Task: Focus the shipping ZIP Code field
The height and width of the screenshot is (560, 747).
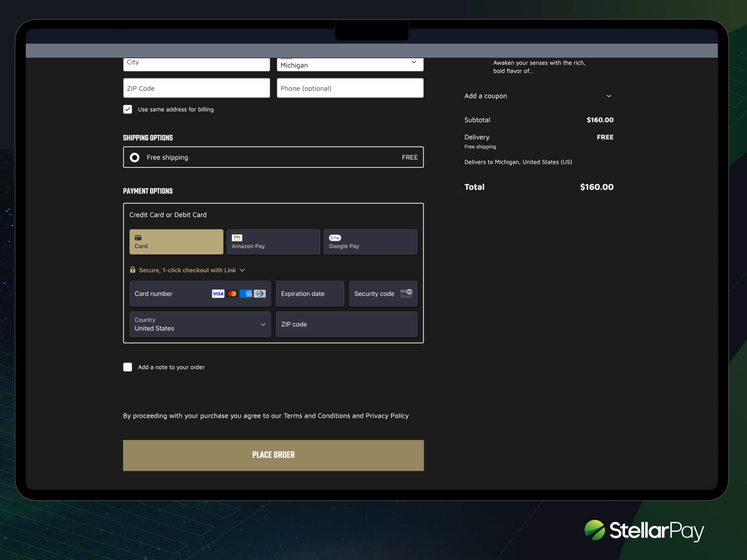Action: tap(196, 88)
